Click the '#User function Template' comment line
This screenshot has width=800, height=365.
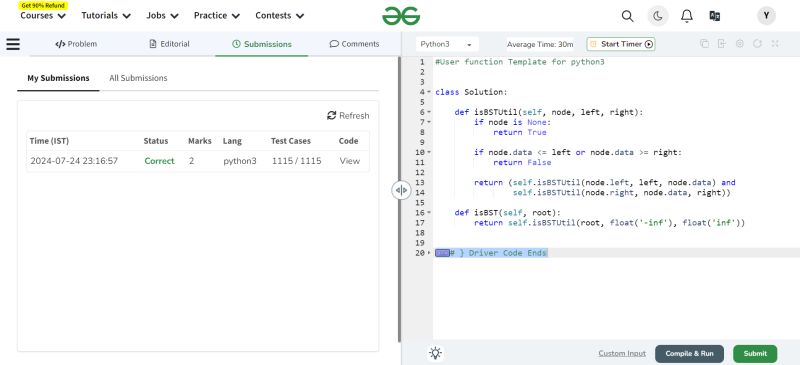coord(519,62)
